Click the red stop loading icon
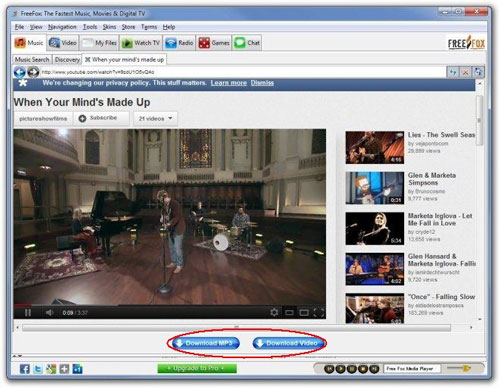This screenshot has width=500, height=388. [x=465, y=72]
